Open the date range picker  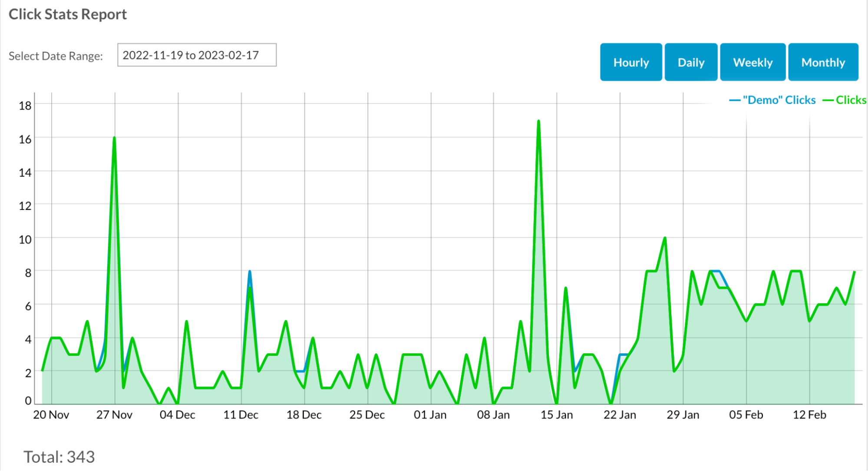point(197,55)
